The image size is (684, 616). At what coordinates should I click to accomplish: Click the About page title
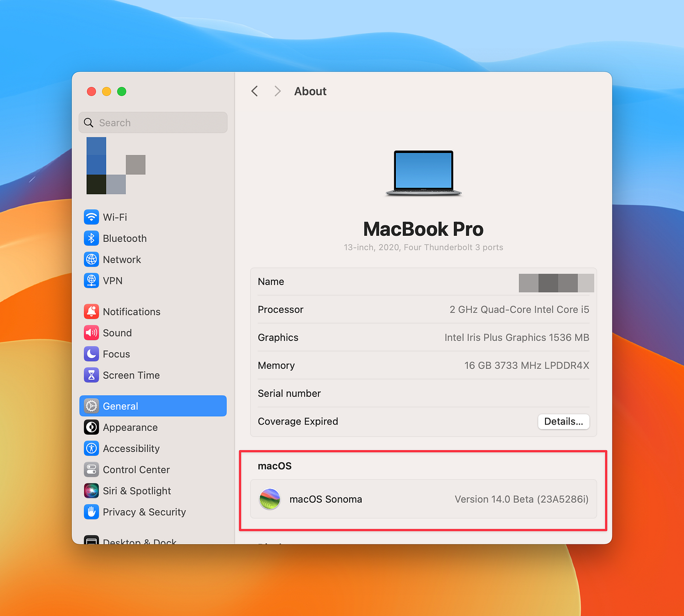(x=310, y=91)
